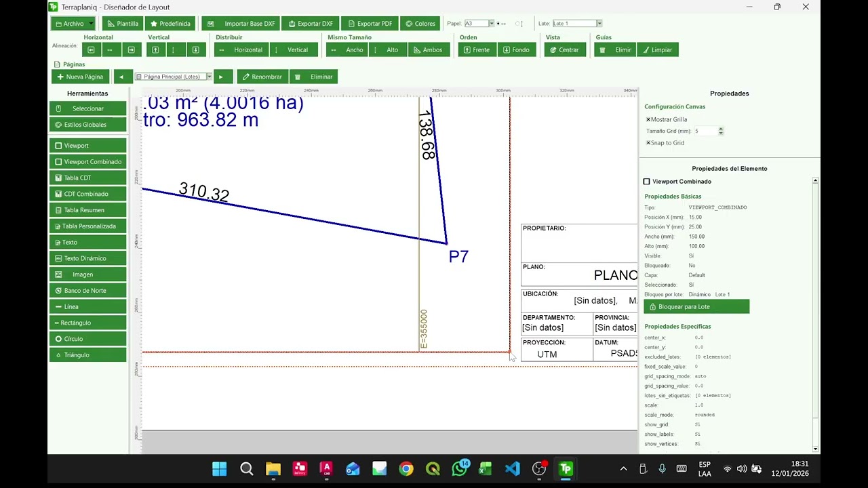This screenshot has height=488, width=868.
Task: Toggle the Snap to Grid checkbox
Action: pos(648,143)
